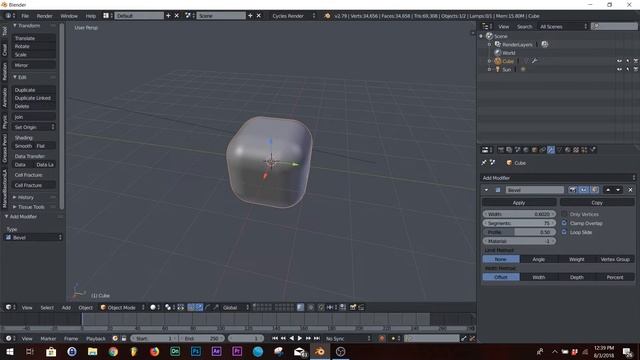Image resolution: width=640 pixels, height=360 pixels.
Task: Open the Modifiers properties tab wrench icon
Action: [x=551, y=150]
